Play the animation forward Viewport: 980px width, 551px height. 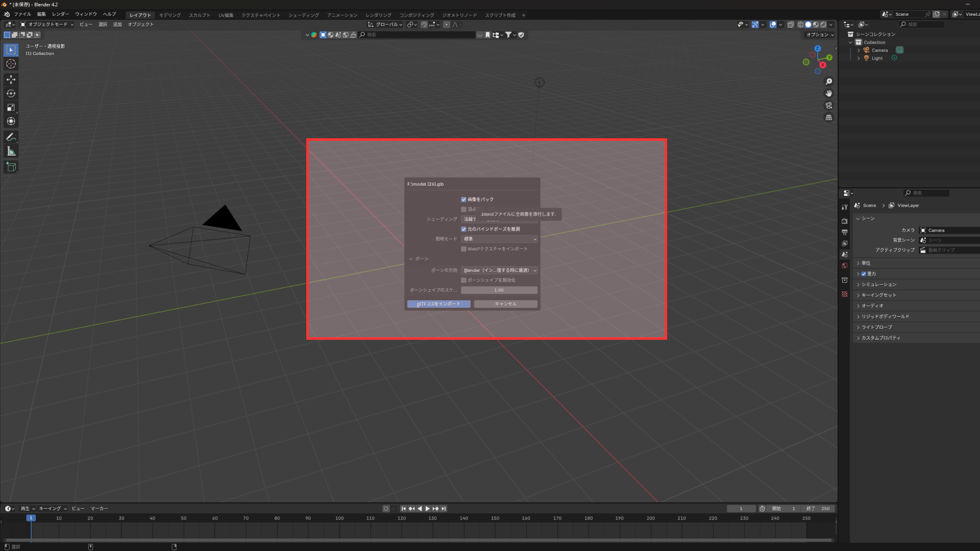coord(428,509)
